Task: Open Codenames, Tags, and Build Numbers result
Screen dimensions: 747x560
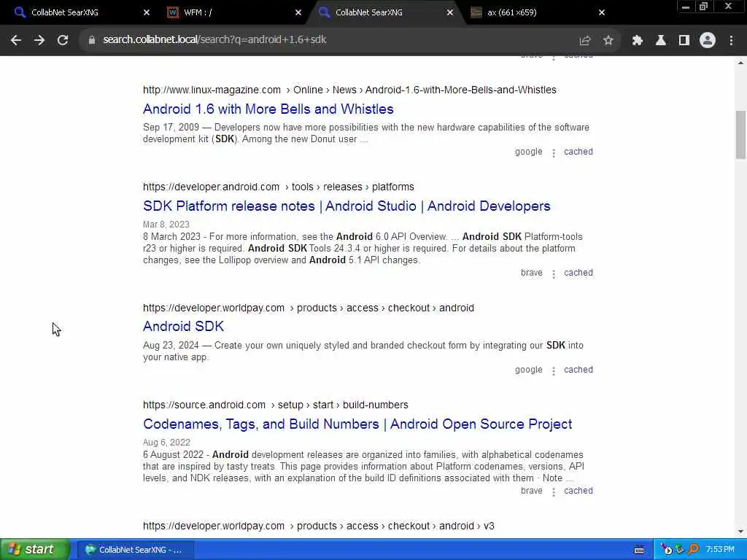Action: (357, 424)
